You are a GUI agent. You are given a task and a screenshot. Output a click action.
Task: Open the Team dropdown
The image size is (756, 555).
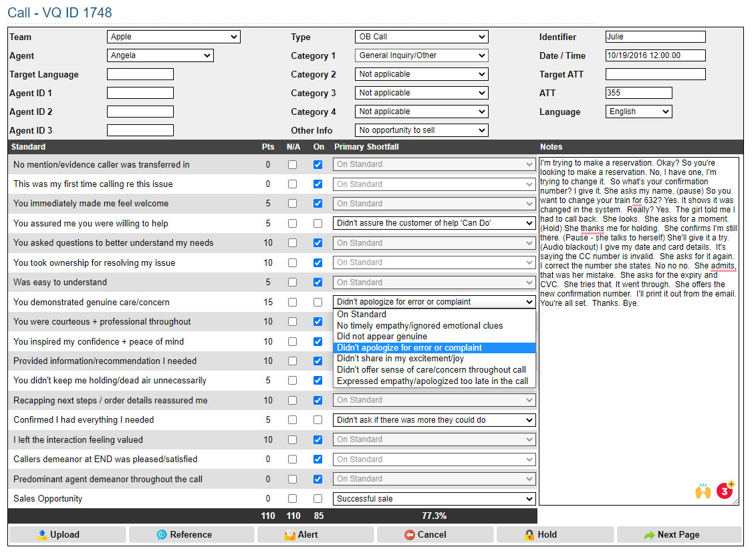coord(173,37)
